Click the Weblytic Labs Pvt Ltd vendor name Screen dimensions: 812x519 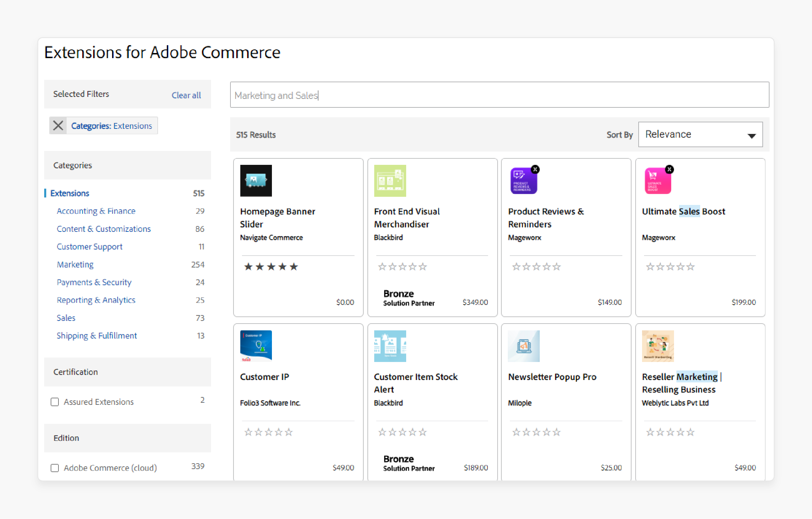(x=675, y=403)
